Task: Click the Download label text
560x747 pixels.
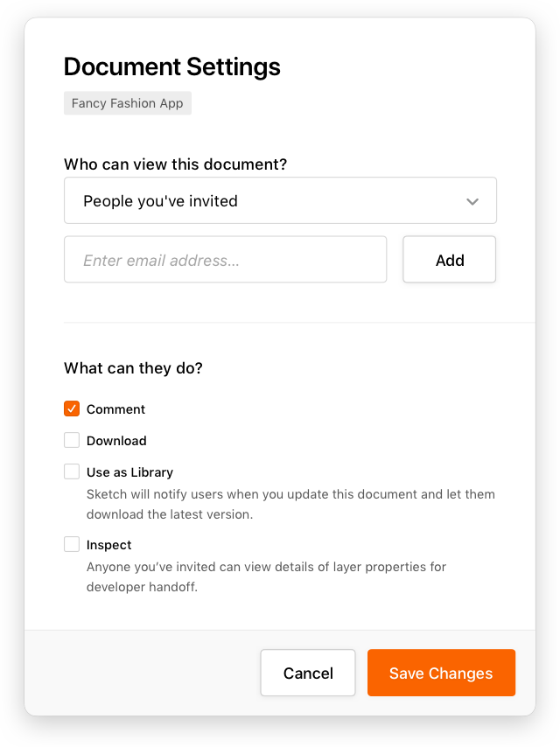Action: point(116,441)
